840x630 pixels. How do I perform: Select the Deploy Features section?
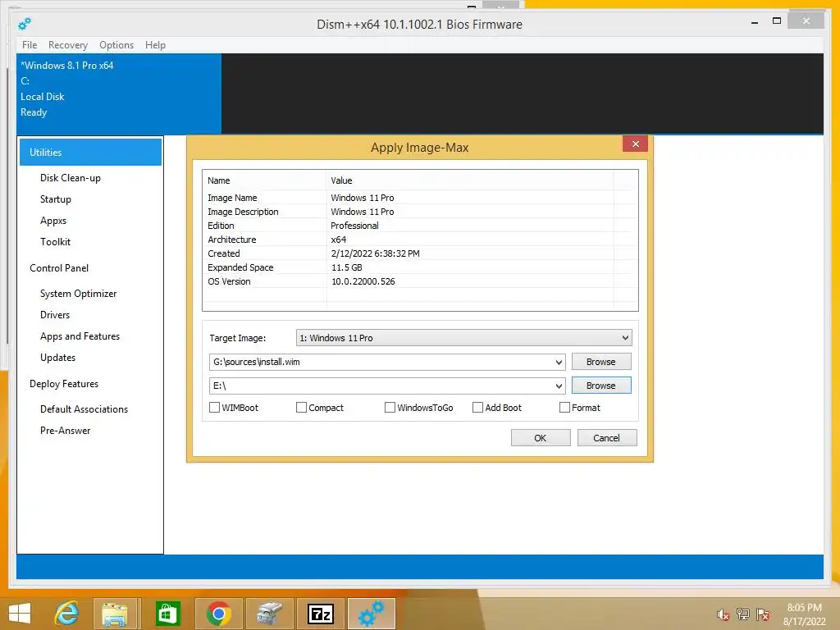(64, 384)
